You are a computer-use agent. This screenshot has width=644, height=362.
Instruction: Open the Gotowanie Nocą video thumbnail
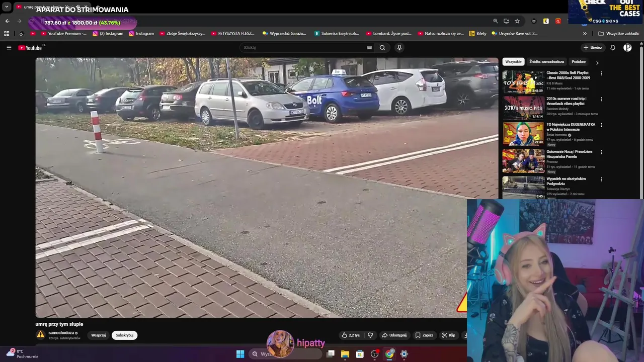pos(523,160)
